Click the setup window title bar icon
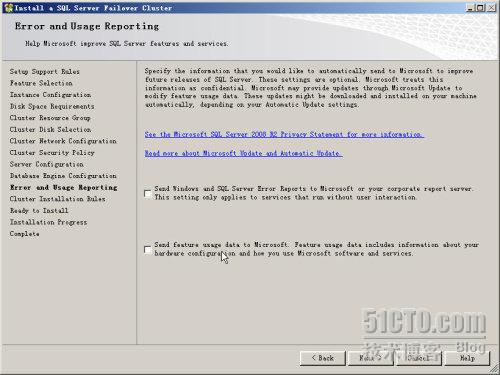The width and height of the screenshot is (500, 375). (x=9, y=8)
